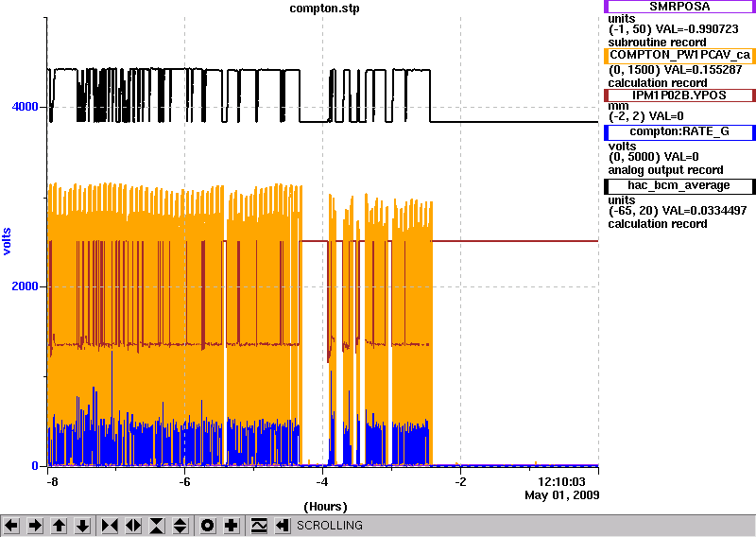Click the 'analog output record' description text
Screen dimensions: 756x537
(666, 170)
